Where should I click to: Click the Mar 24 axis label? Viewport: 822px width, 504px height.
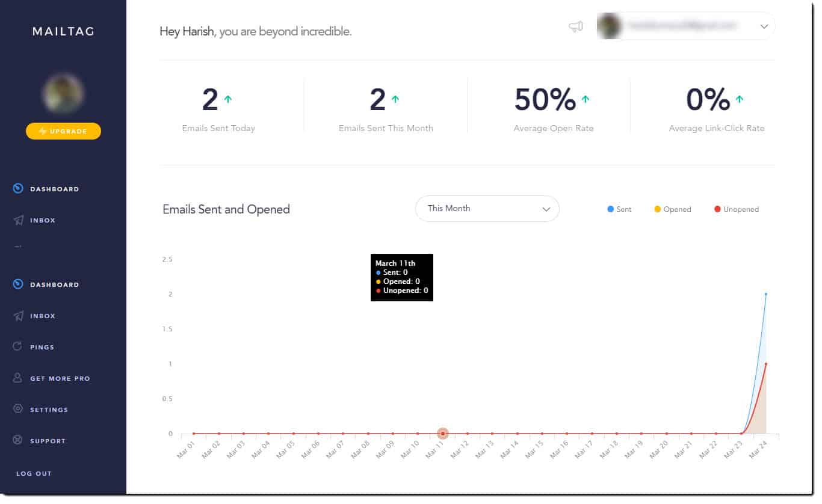click(758, 450)
